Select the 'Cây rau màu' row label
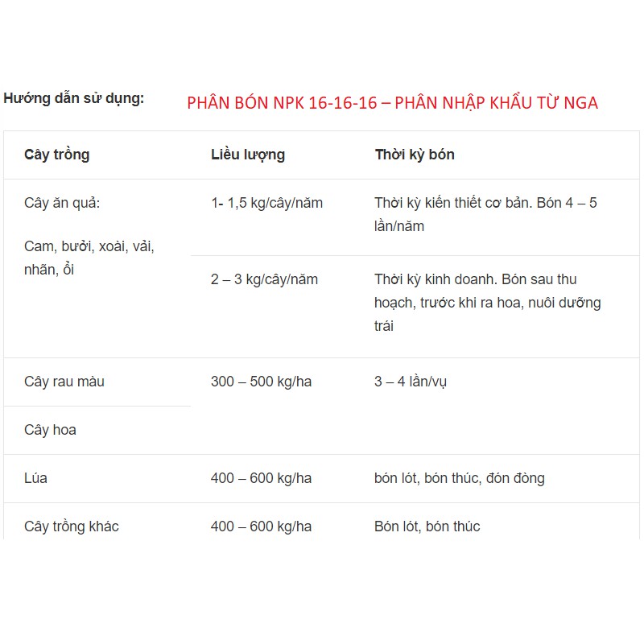This screenshot has width=644, height=644. [x=64, y=382]
